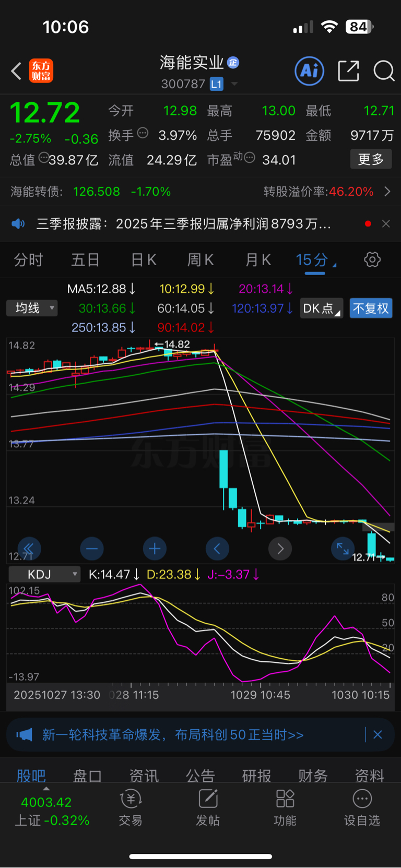Image resolution: width=401 pixels, height=868 pixels.
Task: Open 海能转债 details chevron
Action: click(387, 192)
